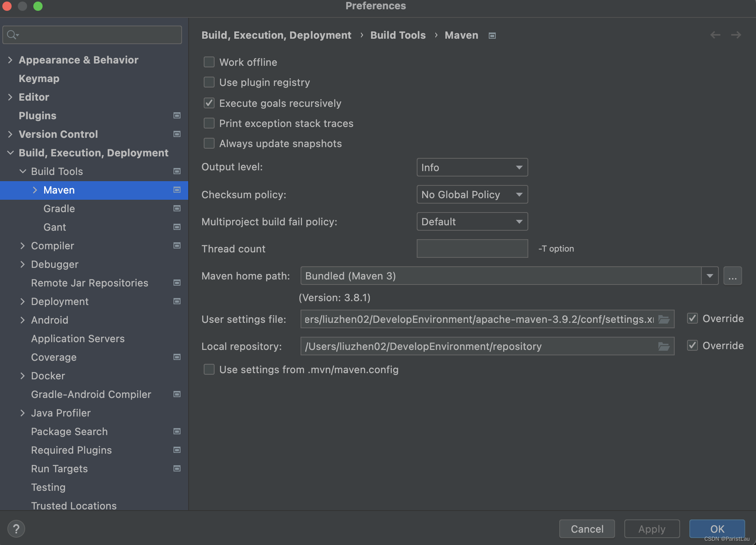Click the OK button
756x545 pixels.
[x=717, y=529]
